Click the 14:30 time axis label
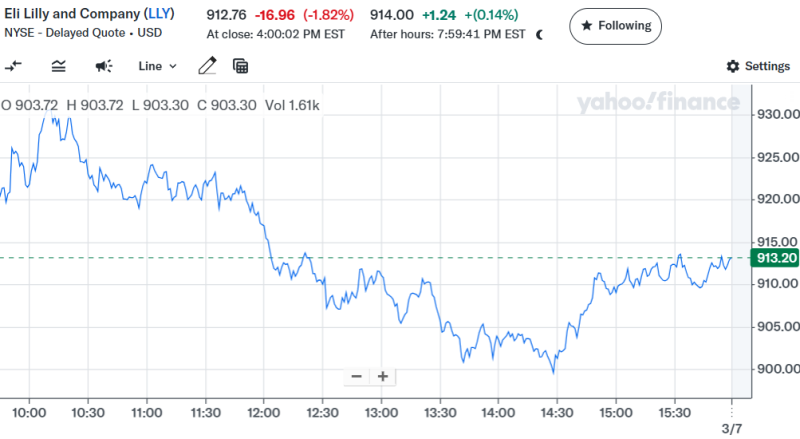800x439 pixels. [x=557, y=411]
